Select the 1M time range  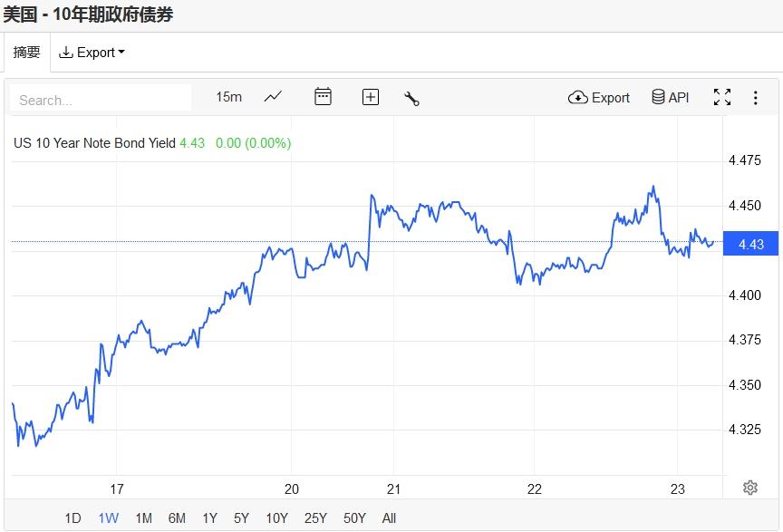(x=143, y=518)
